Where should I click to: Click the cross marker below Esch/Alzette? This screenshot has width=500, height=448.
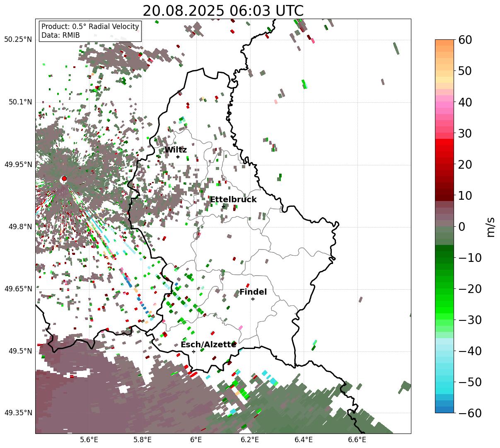193,351
